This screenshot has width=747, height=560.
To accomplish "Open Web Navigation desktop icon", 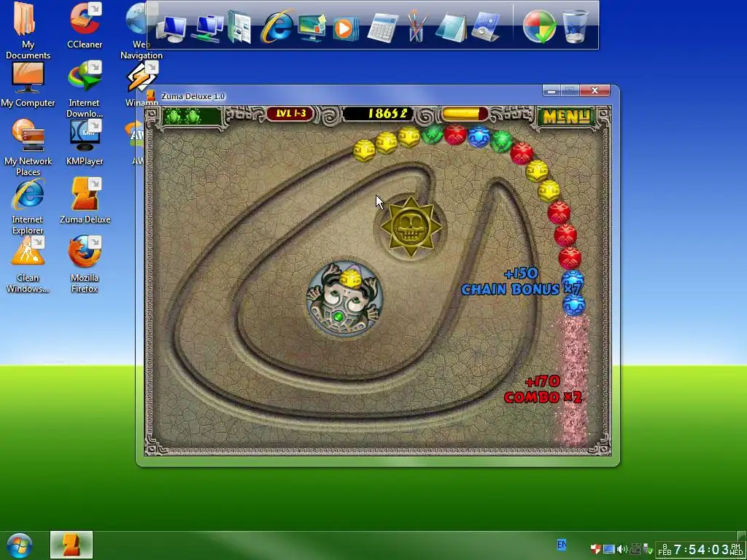I will (141, 31).
